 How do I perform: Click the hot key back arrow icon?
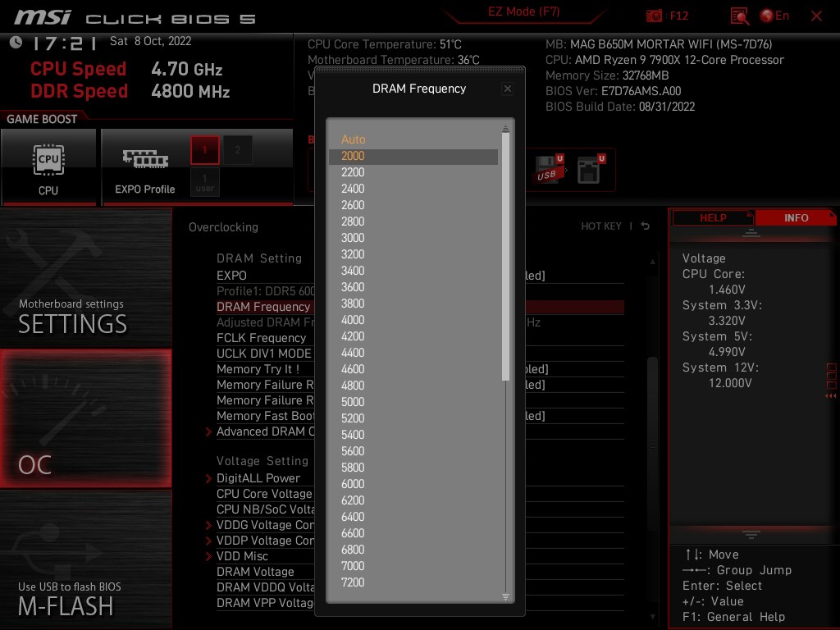(645, 226)
